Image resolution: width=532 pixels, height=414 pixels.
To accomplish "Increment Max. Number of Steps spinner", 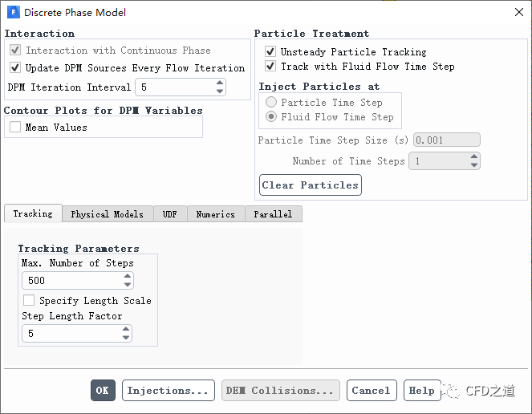I will tap(127, 277).
